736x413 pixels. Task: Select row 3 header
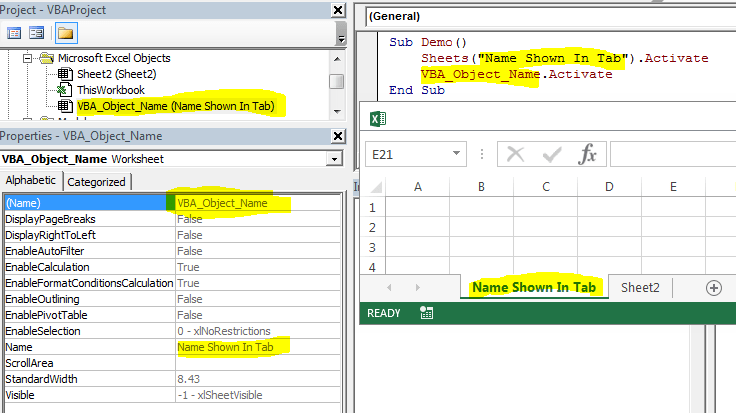coord(373,247)
